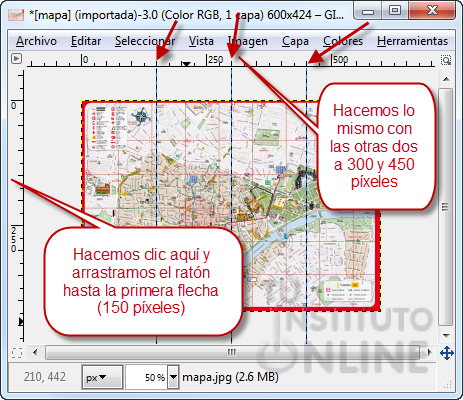This screenshot has height=400, width=463.
Task: Toggle zoom-on-resize icon at top-right ruler corner
Action: point(446,60)
